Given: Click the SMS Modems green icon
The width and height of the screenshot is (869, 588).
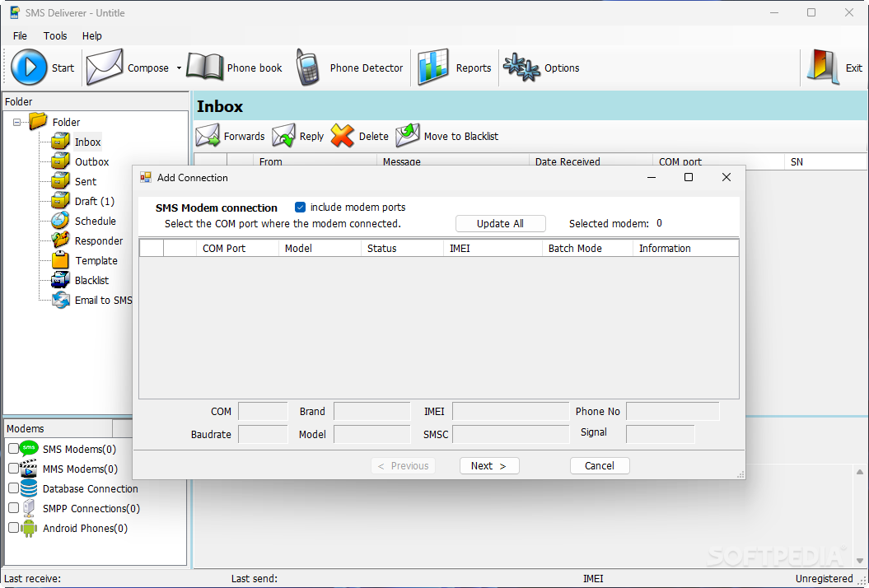Looking at the screenshot, I should (x=29, y=448).
